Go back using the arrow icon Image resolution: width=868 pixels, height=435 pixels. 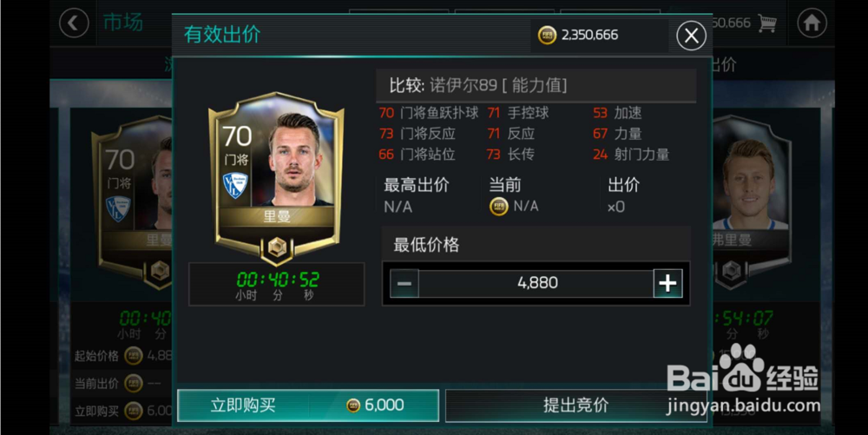(74, 23)
